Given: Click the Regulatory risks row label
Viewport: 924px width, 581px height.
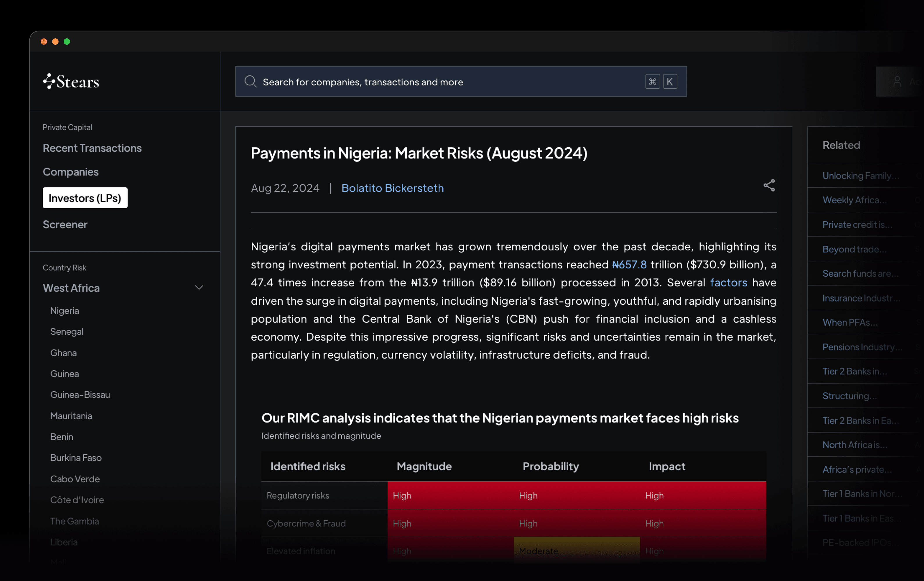Looking at the screenshot, I should (298, 496).
